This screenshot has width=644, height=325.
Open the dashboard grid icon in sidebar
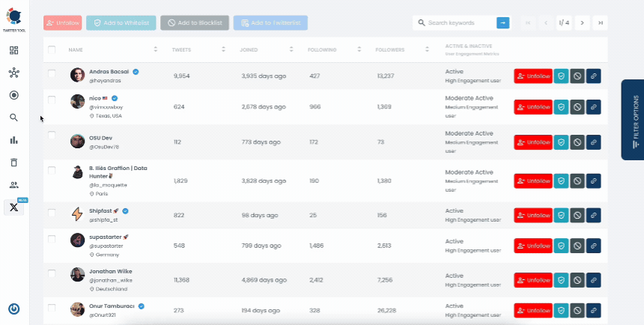tap(13, 50)
